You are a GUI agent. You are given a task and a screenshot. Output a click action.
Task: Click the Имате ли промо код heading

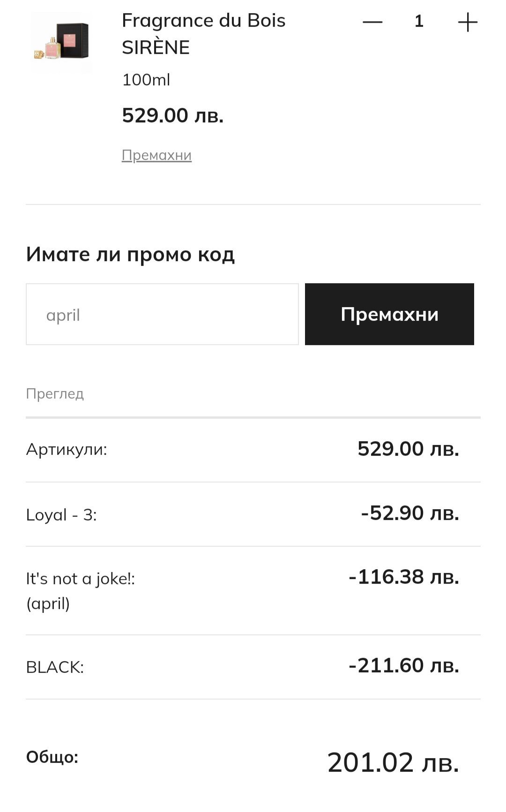click(x=130, y=254)
